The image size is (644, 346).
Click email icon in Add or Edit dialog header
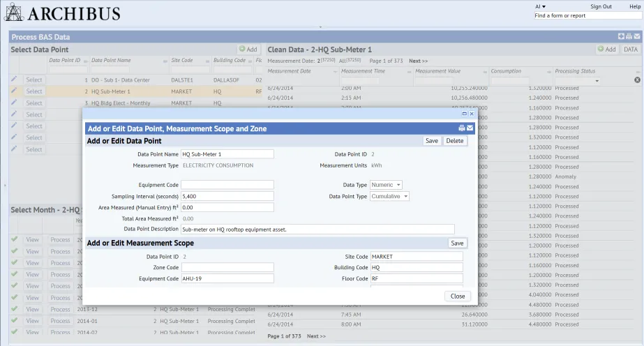470,128
